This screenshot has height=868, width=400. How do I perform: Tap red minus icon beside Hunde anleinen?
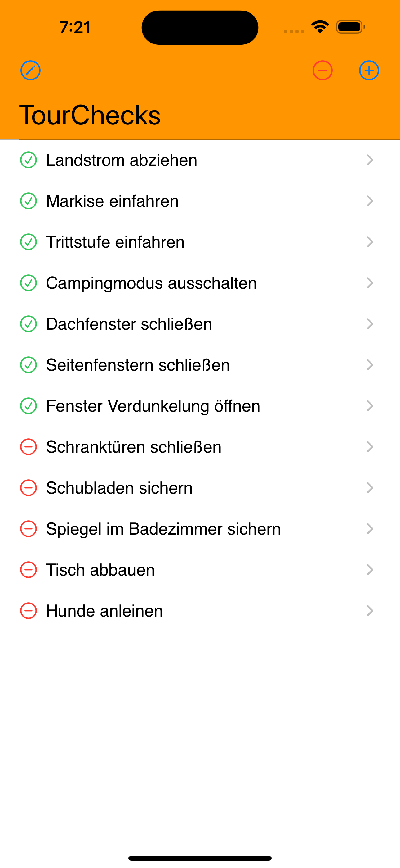coord(29,611)
